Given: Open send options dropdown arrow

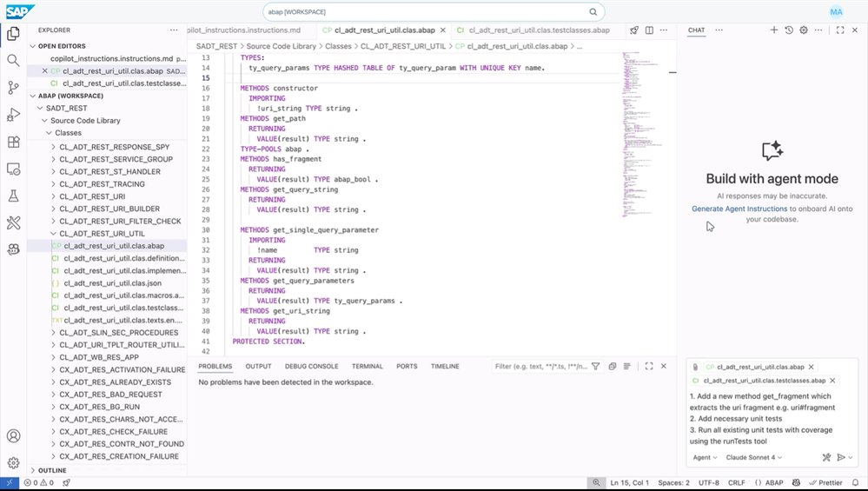Looking at the screenshot, I should (851, 457).
